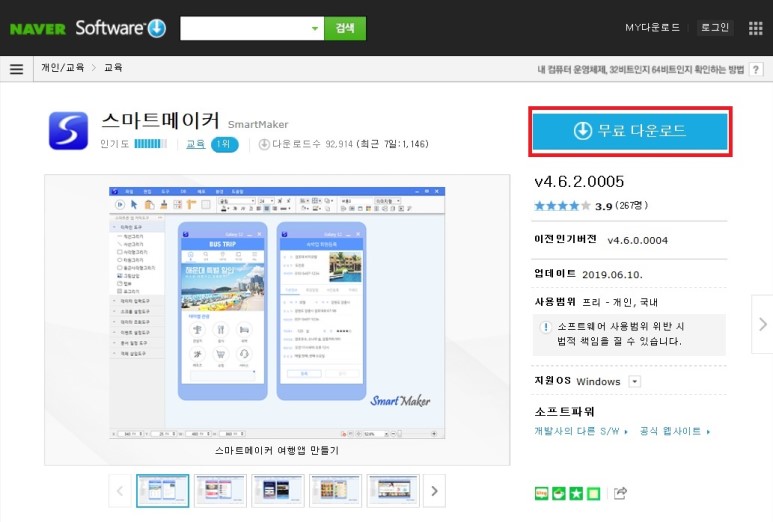Expand the 지원OS Windows dropdown
Viewport: 773px width, 522px height.
point(635,382)
